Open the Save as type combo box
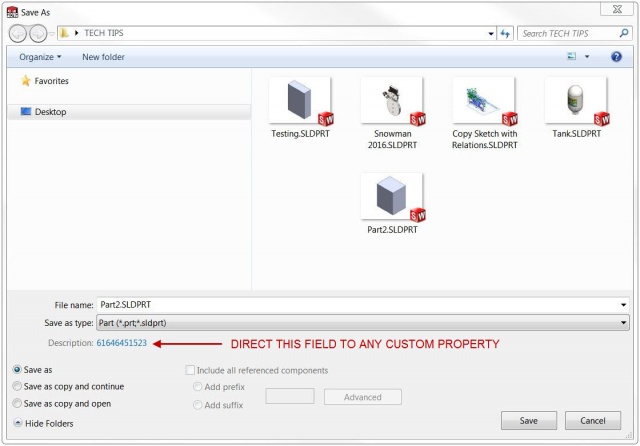The height and width of the screenshot is (446, 640). coord(362,323)
